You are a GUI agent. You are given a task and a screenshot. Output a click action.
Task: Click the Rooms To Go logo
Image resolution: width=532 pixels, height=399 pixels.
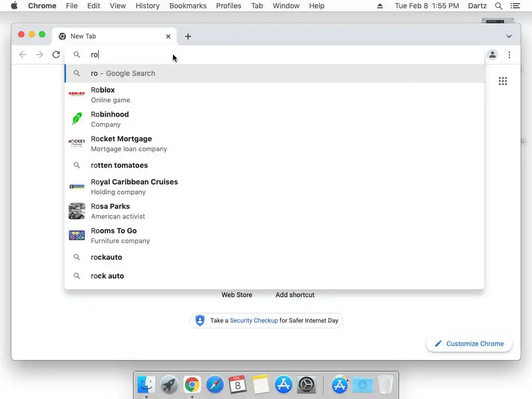[x=77, y=235]
